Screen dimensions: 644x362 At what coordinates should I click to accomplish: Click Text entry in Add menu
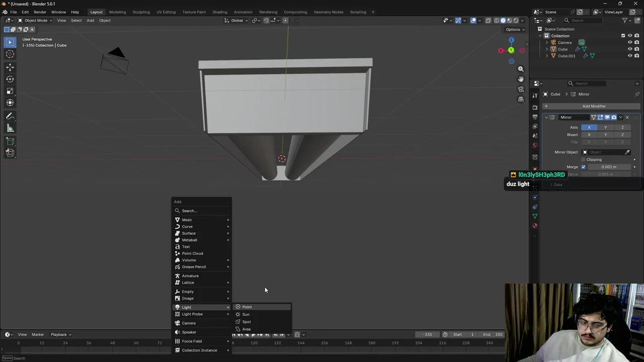(x=201, y=247)
